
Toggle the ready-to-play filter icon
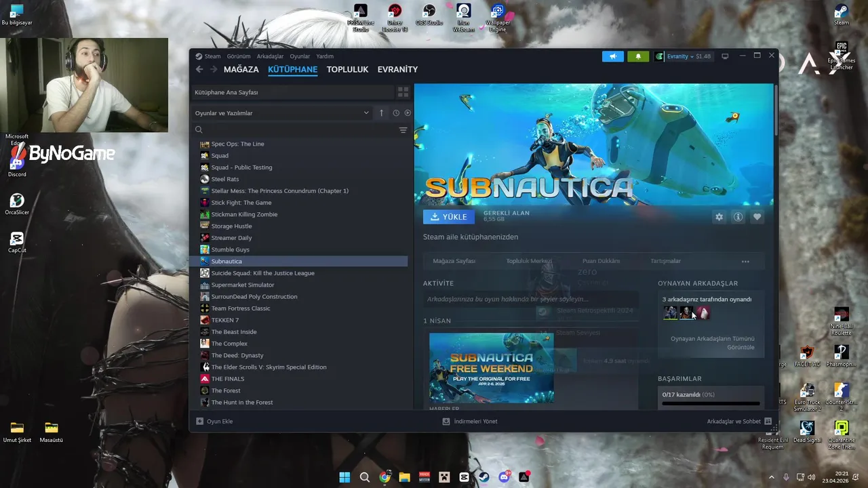click(x=408, y=113)
